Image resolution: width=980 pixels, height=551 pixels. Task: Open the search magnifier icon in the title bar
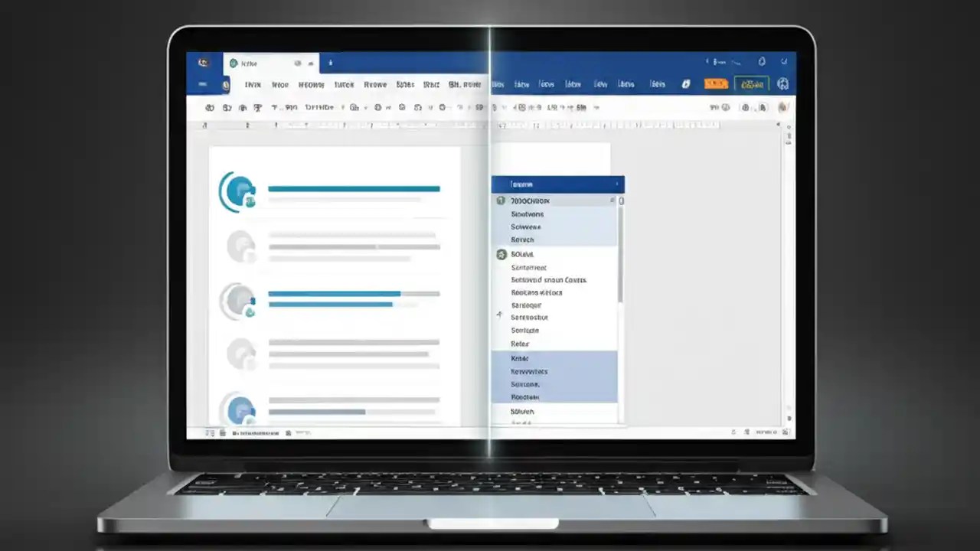pos(708,62)
